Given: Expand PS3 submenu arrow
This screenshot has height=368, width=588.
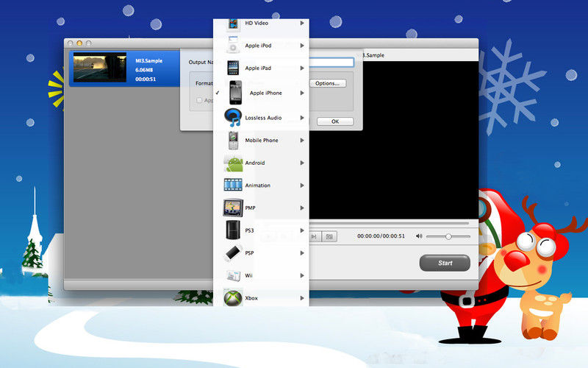Looking at the screenshot, I should pos(302,230).
